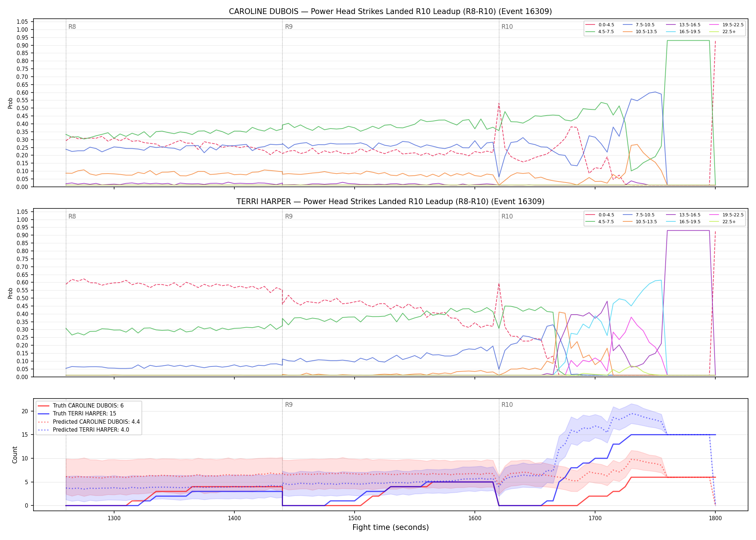Click '0.0-4.5' legend entry in Dubois chart
This screenshot has width=756, height=540.
click(600, 25)
